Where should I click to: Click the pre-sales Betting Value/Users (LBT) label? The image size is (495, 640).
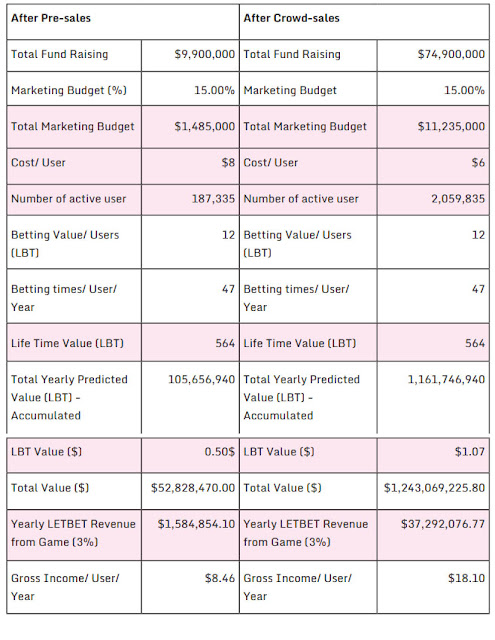[65, 244]
